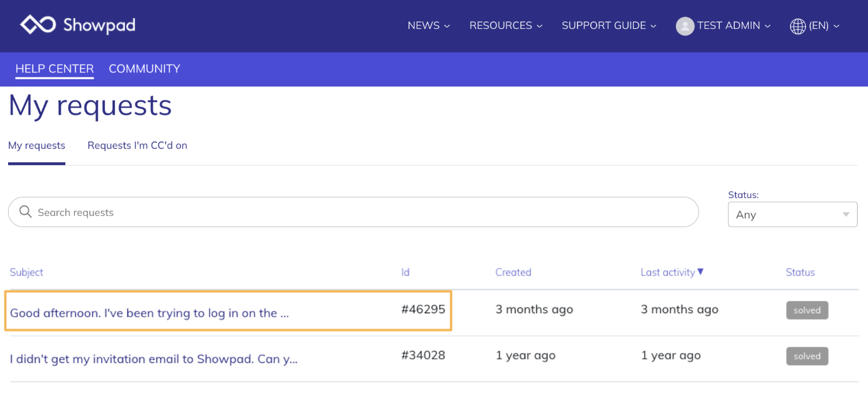Expand the RESOURCES menu
The width and height of the screenshot is (868, 396).
pyautogui.click(x=506, y=25)
